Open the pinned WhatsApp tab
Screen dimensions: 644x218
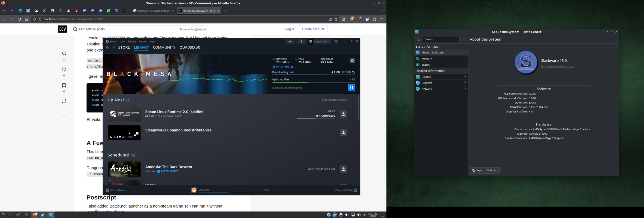point(109,11)
